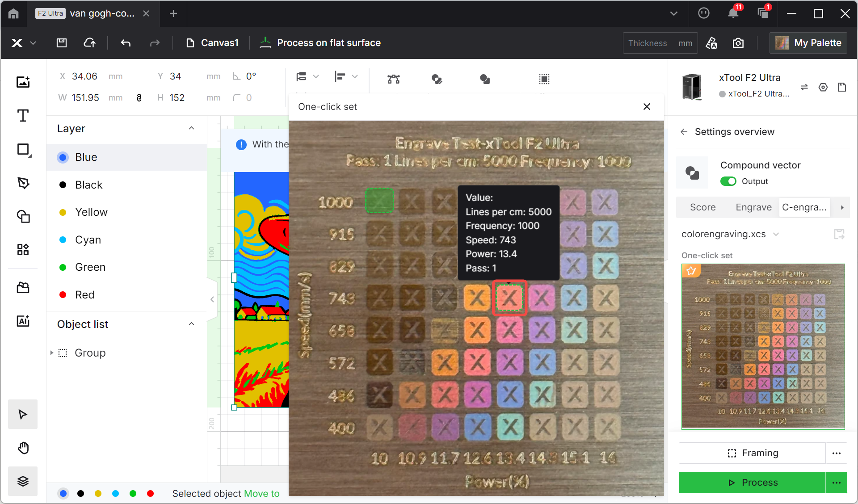This screenshot has height=504, width=858.
Task: Select the Pen vector tool
Action: pyautogui.click(x=23, y=183)
